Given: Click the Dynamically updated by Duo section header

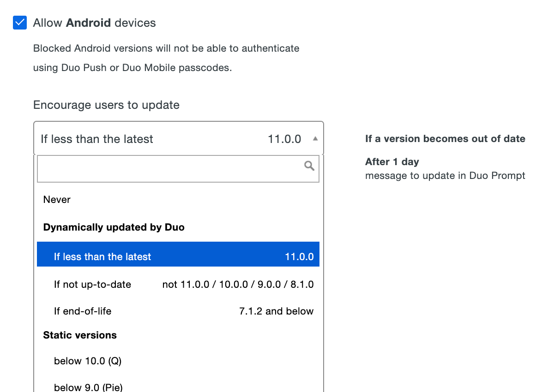Looking at the screenshot, I should (114, 227).
